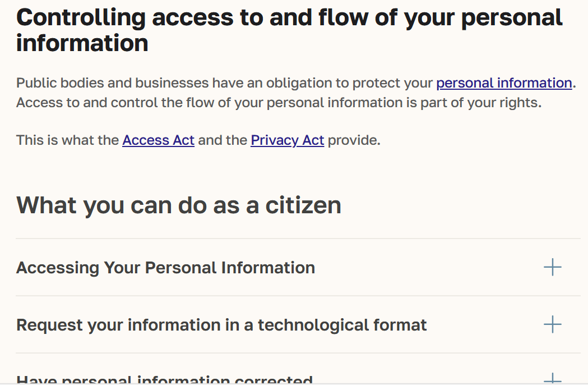The height and width of the screenshot is (385, 588).
Task: Click the divider line above Accessing Your Personal Information
Action: pos(298,239)
